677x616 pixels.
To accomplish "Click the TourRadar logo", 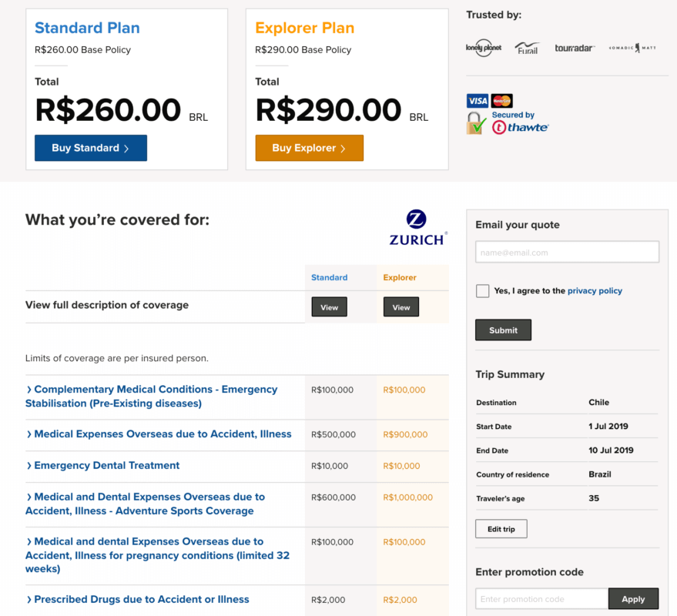I will coord(575,48).
